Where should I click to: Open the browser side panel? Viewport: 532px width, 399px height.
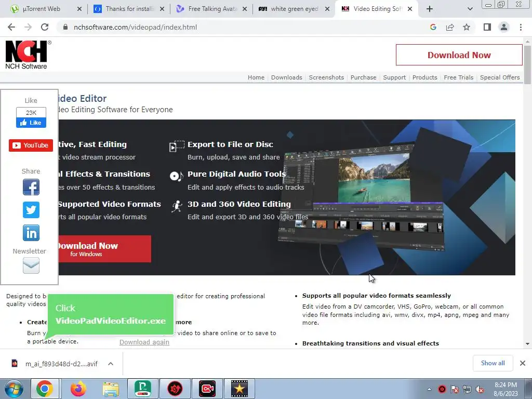coord(487,27)
